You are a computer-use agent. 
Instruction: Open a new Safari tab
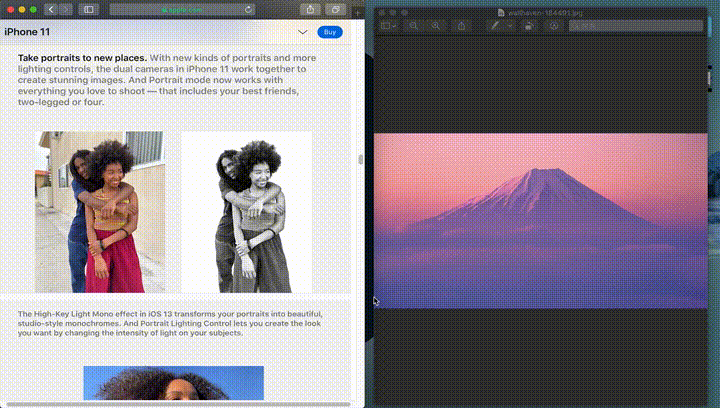[x=358, y=13]
